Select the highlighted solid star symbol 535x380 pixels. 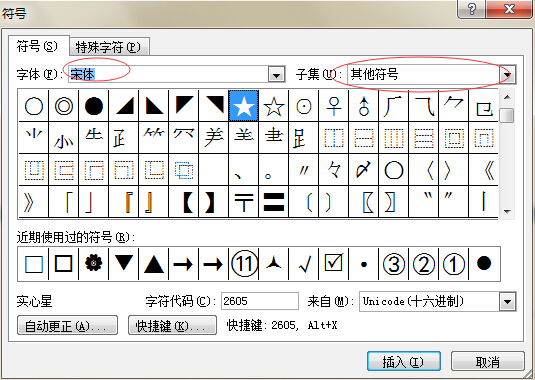(x=244, y=106)
